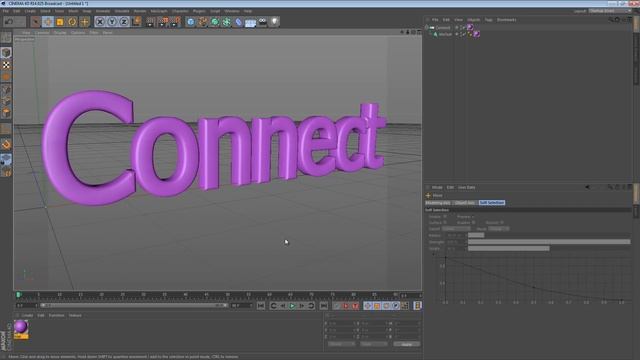Open the Falloff dropdown in Soft Selection
This screenshot has height=360, width=640.
pos(456,229)
